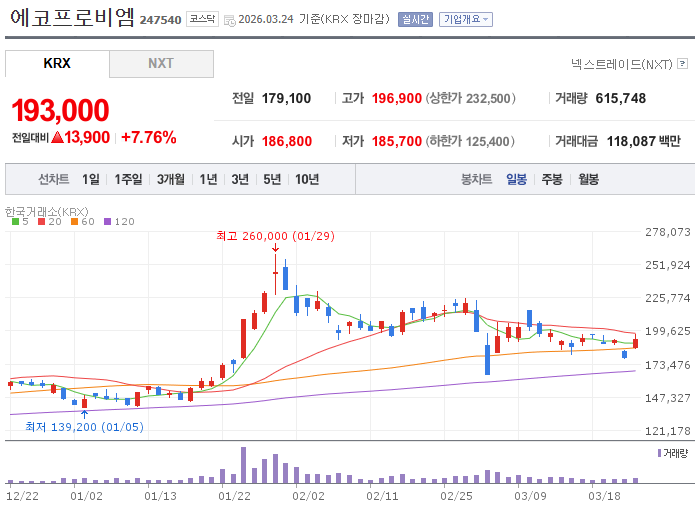The height and width of the screenshot is (512, 695).
Task: Click the volume value 615,748
Action: (621, 98)
